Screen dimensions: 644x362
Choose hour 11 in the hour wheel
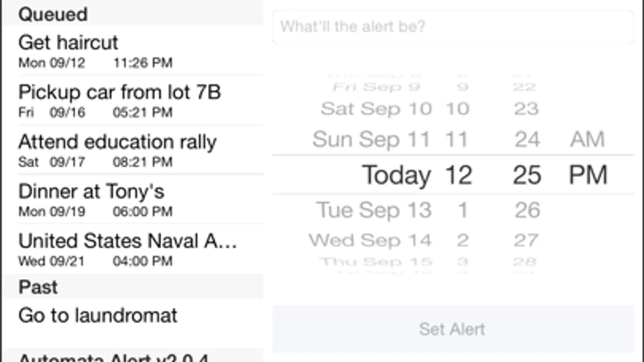point(456,140)
